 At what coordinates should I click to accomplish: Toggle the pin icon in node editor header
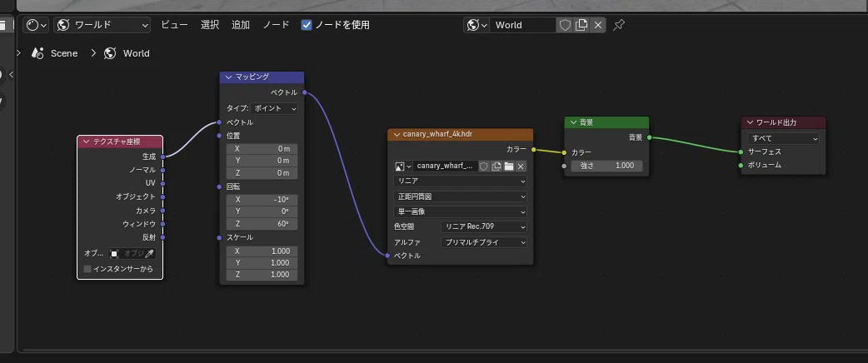(x=619, y=25)
